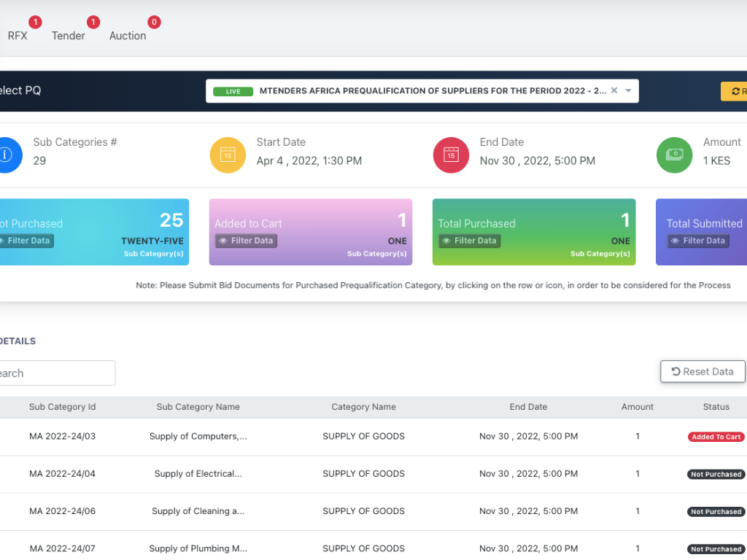747x560 pixels.
Task: Click 'Supply of Electrical...' sub category name
Action: [198, 474]
